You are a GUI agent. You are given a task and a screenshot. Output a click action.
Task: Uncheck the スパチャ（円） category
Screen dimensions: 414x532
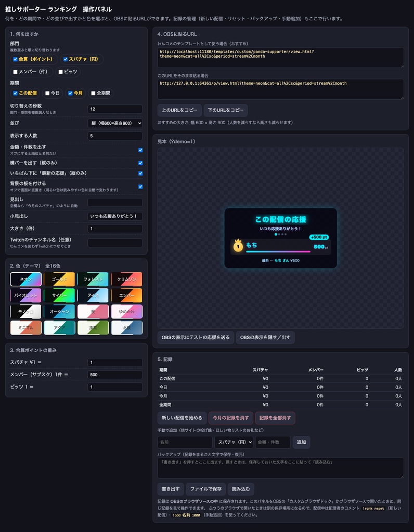click(x=66, y=59)
